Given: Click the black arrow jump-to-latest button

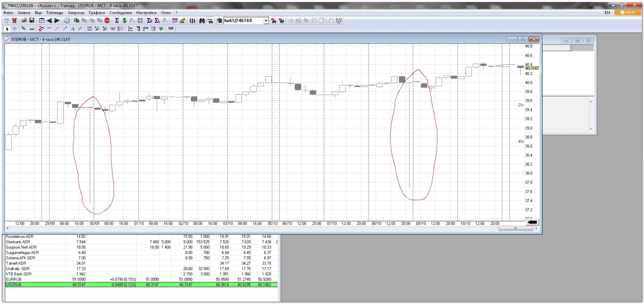Looking at the screenshot, I should coord(532,222).
